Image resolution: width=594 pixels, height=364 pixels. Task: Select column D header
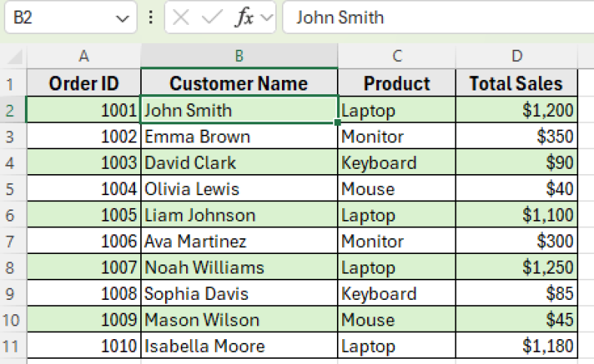pos(516,56)
